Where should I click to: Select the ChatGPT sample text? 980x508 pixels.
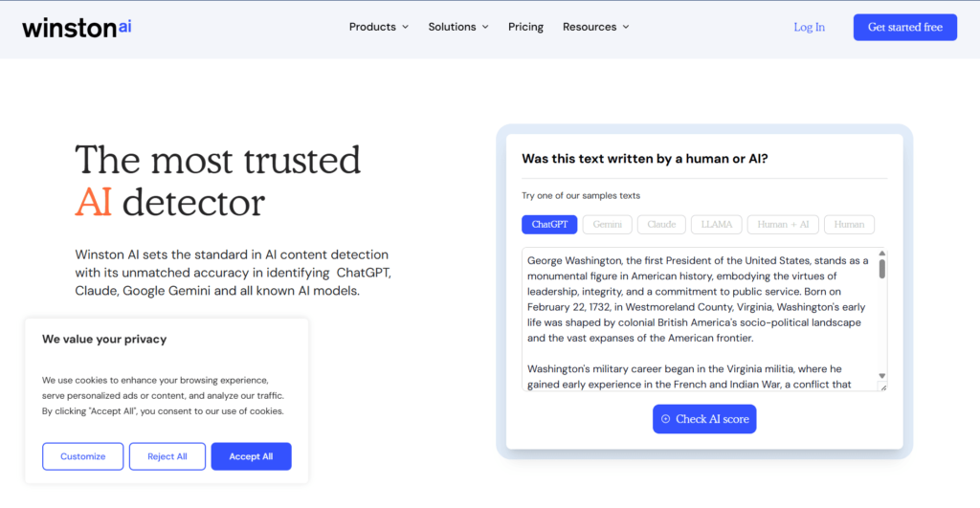coord(549,225)
